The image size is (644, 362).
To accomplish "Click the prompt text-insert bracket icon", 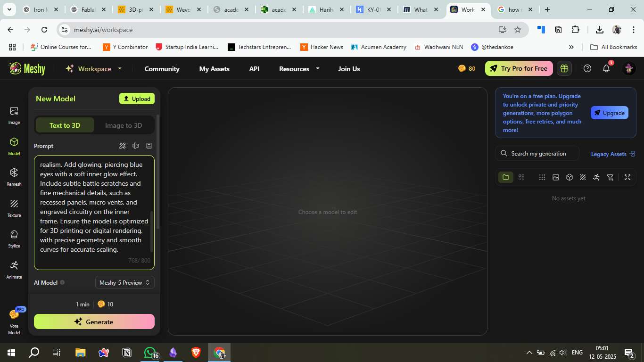I will tap(136, 146).
